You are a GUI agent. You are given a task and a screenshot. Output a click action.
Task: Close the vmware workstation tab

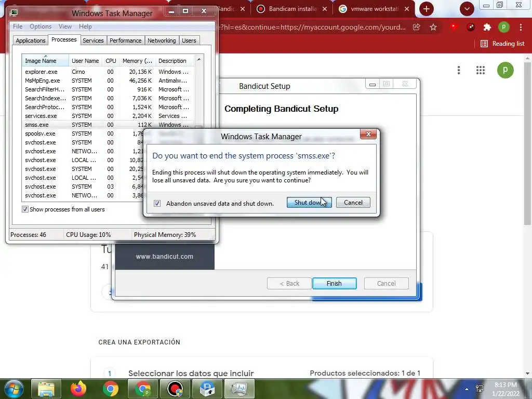click(407, 9)
